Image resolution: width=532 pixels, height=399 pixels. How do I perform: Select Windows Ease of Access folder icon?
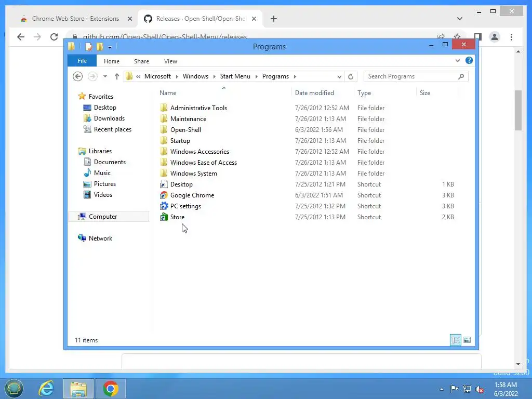tap(164, 162)
